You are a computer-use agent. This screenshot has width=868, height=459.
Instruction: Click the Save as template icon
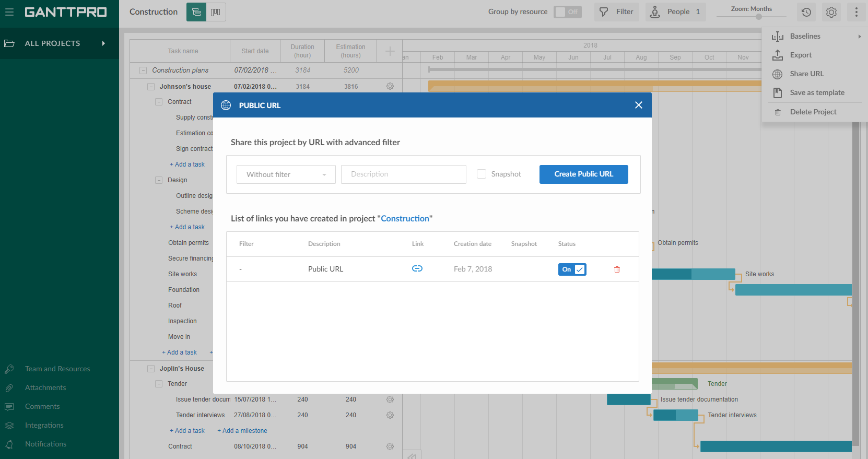point(778,92)
